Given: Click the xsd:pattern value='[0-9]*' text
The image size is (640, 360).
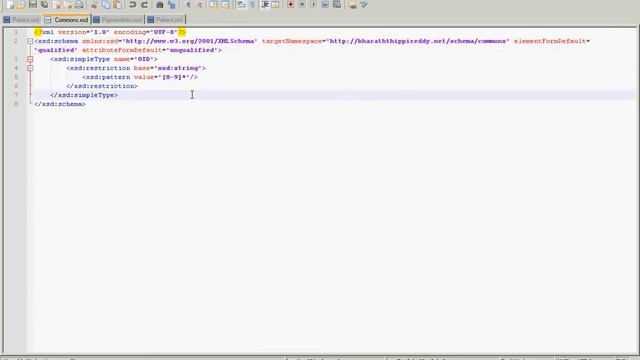Looking at the screenshot, I should pos(140,77).
